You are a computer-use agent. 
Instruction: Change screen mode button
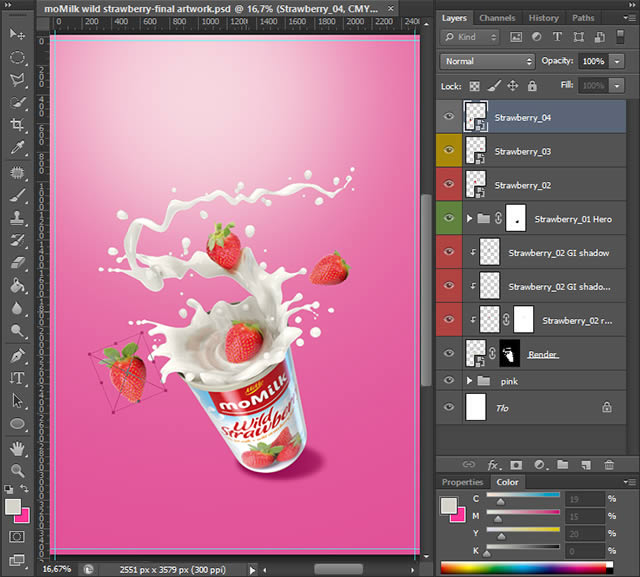pyautogui.click(x=17, y=560)
